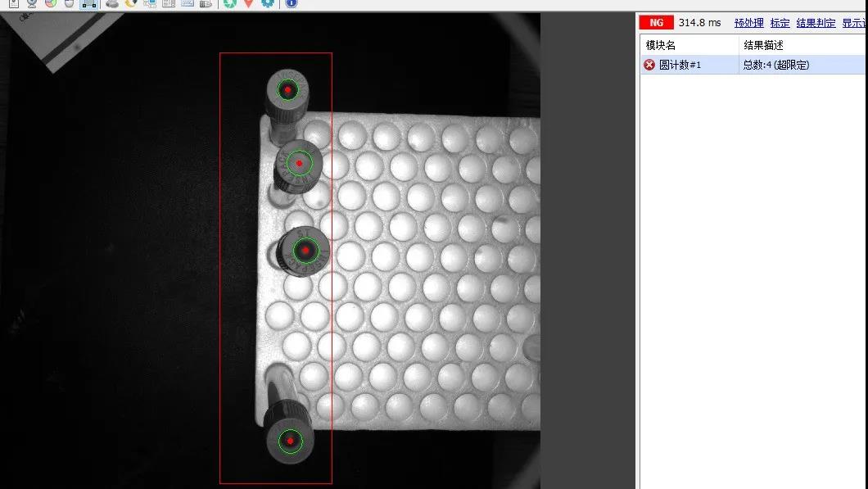Image resolution: width=868 pixels, height=489 pixels.
Task: Click the red NG status indicator
Action: click(656, 23)
